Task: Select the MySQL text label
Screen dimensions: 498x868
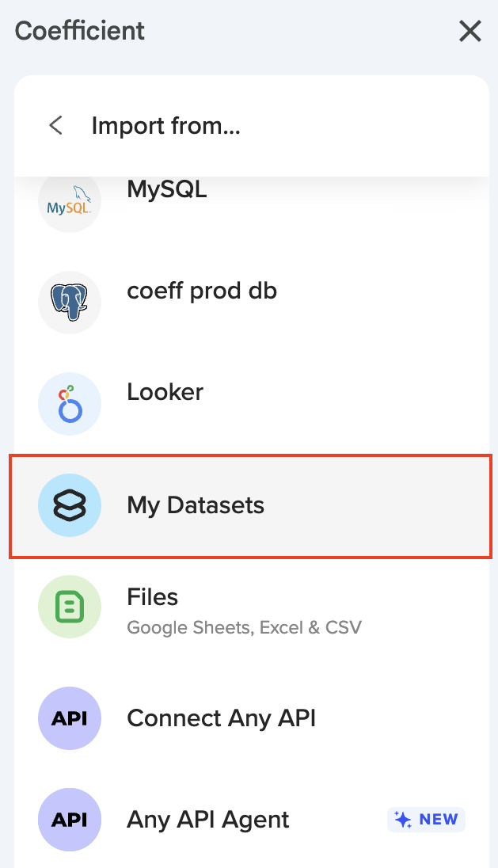Action: pyautogui.click(x=167, y=190)
